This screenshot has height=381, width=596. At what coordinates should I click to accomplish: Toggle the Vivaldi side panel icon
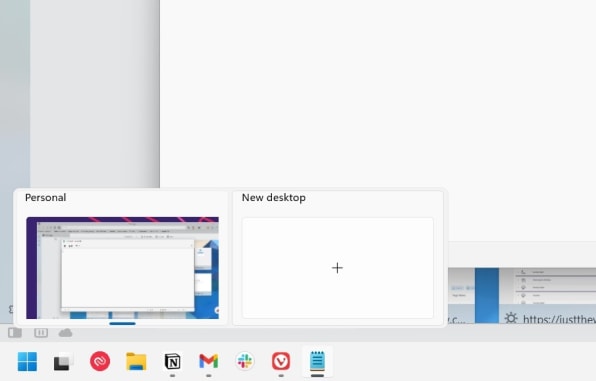(x=15, y=333)
